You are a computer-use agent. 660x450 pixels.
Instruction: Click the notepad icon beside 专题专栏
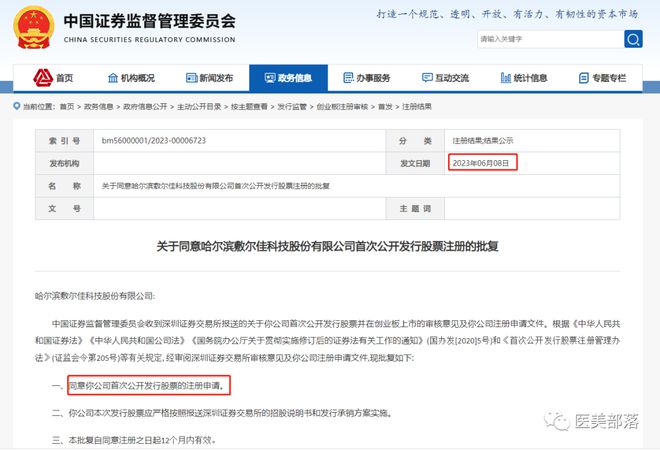click(x=584, y=78)
